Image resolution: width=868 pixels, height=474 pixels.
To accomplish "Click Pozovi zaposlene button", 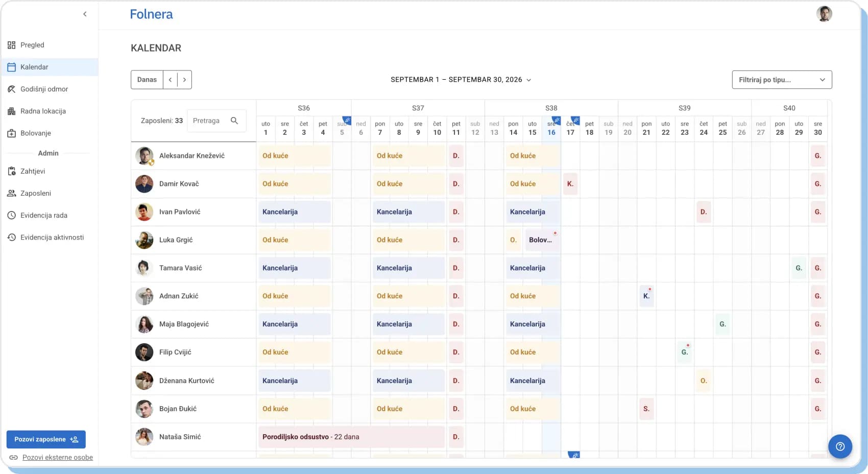I will (46, 439).
